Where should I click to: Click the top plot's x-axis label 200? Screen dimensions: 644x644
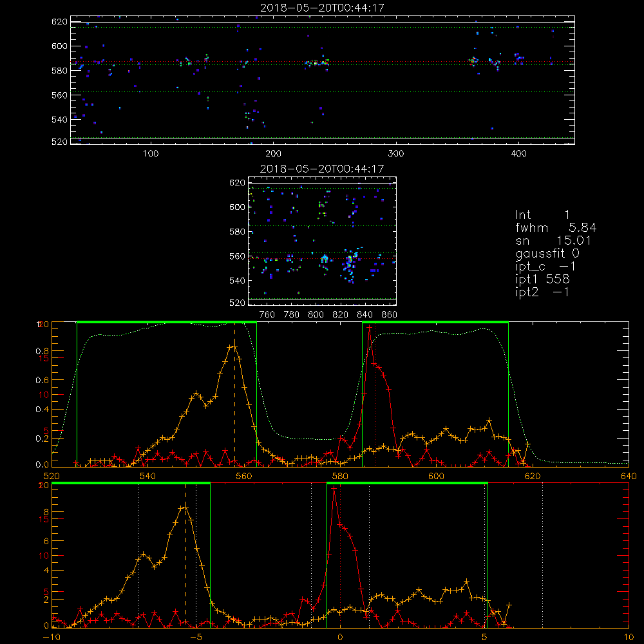coord(273,154)
